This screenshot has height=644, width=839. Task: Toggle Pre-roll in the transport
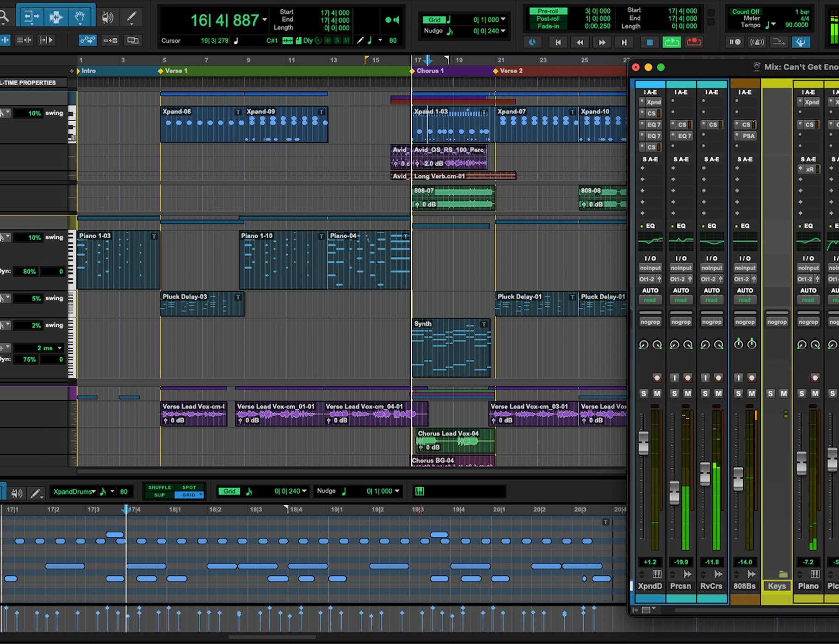pos(548,11)
